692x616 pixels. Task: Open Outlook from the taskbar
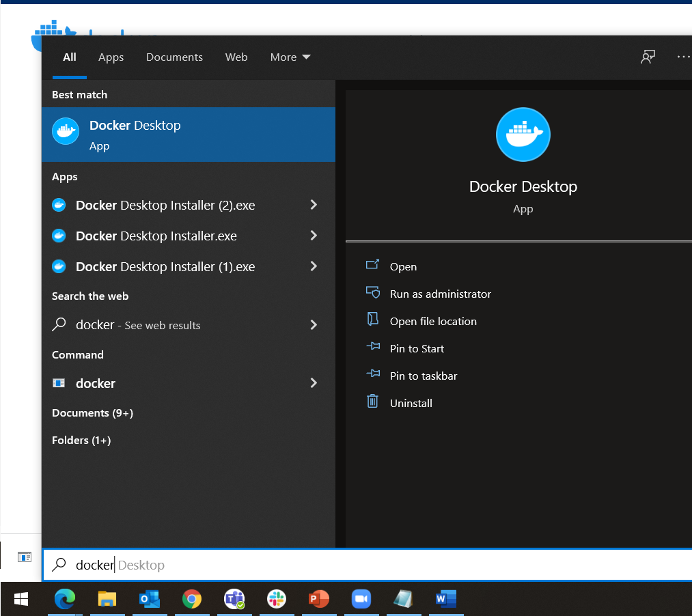click(149, 599)
